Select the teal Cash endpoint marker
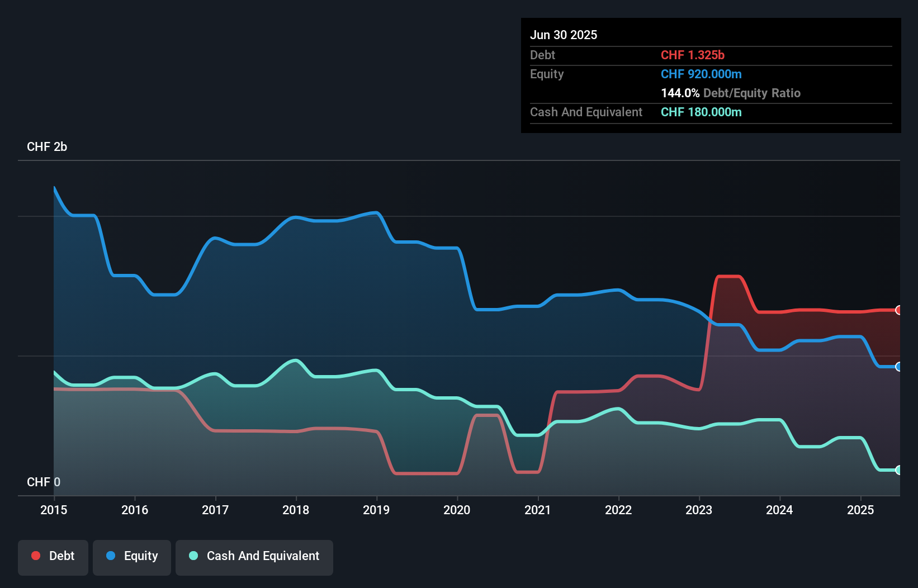 [x=898, y=470]
